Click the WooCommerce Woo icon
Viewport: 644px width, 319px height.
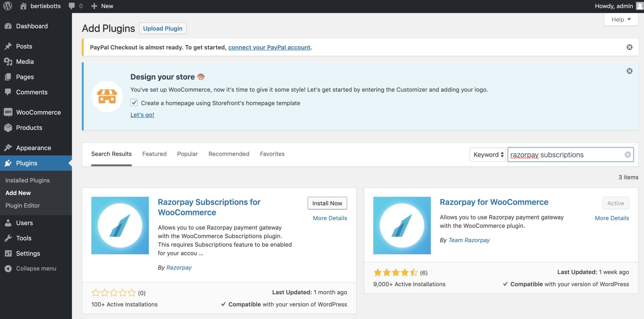click(x=8, y=112)
